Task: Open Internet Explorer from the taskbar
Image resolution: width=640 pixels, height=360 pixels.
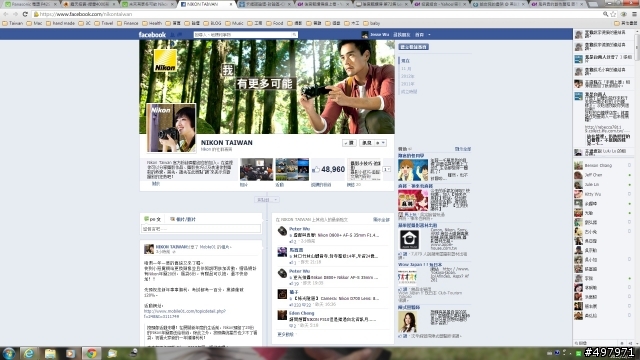Action: click(x=29, y=353)
